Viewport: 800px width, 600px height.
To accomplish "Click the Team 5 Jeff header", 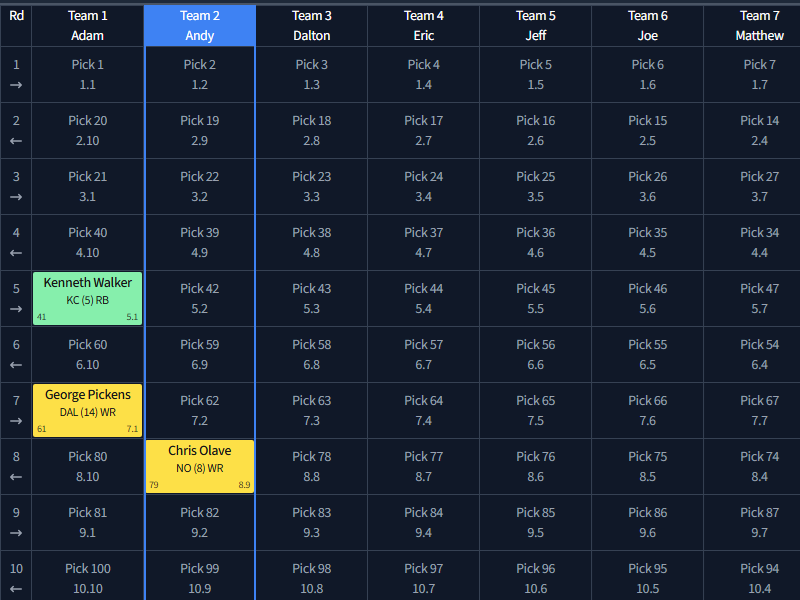I will [x=536, y=26].
